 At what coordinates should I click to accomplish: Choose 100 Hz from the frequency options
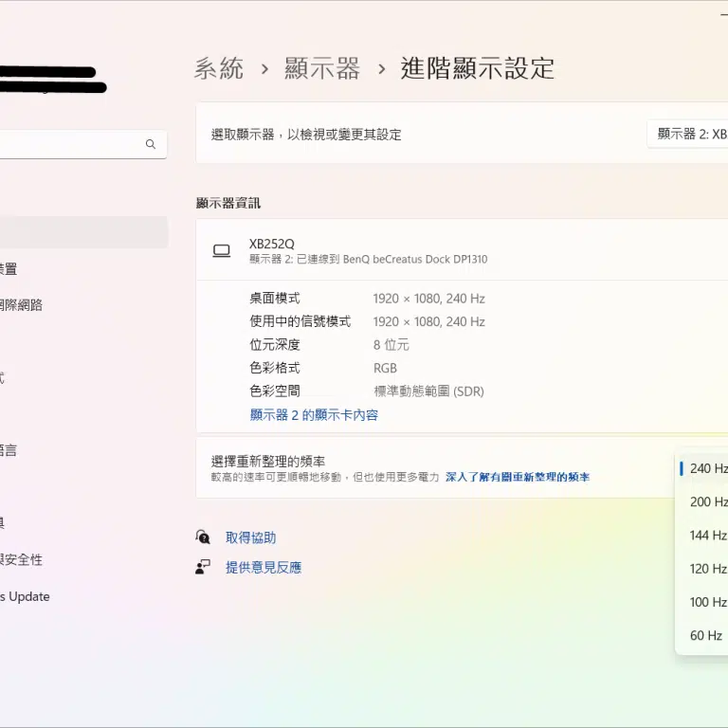pyautogui.click(x=707, y=602)
